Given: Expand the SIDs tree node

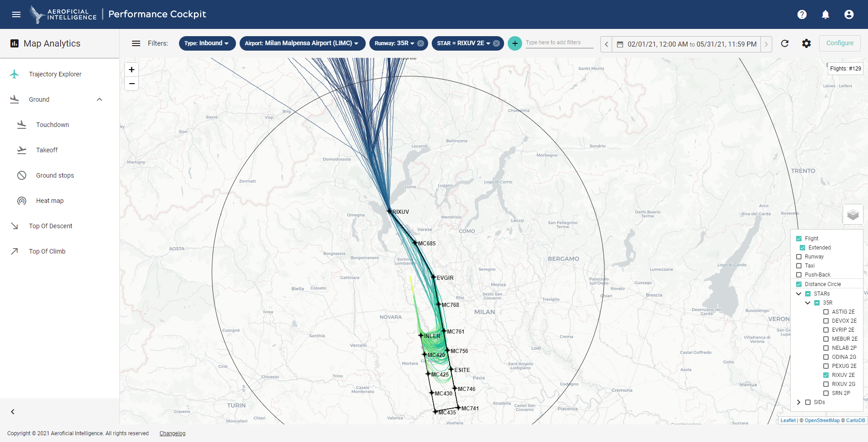Looking at the screenshot, I should [799, 402].
